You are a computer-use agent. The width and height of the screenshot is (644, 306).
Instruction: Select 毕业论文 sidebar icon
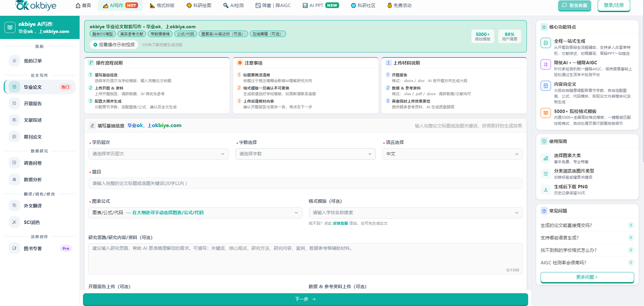14,87
